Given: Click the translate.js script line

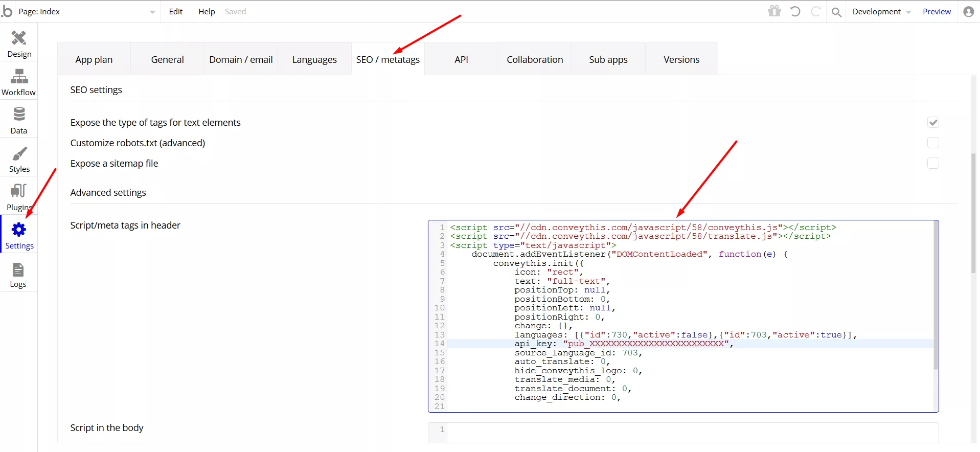Looking at the screenshot, I should [640, 236].
